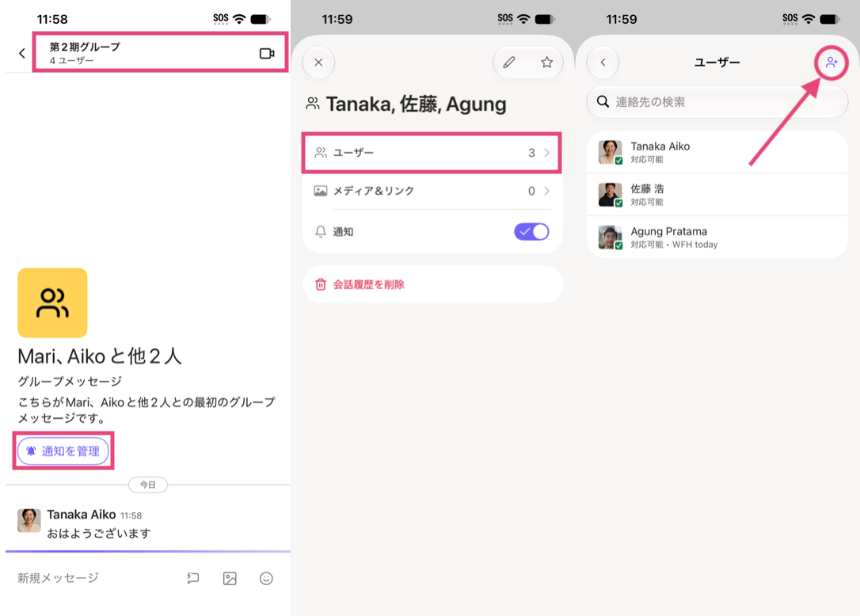Open Agung Pratama's profile photo
The height and width of the screenshot is (616, 860).
(x=610, y=238)
